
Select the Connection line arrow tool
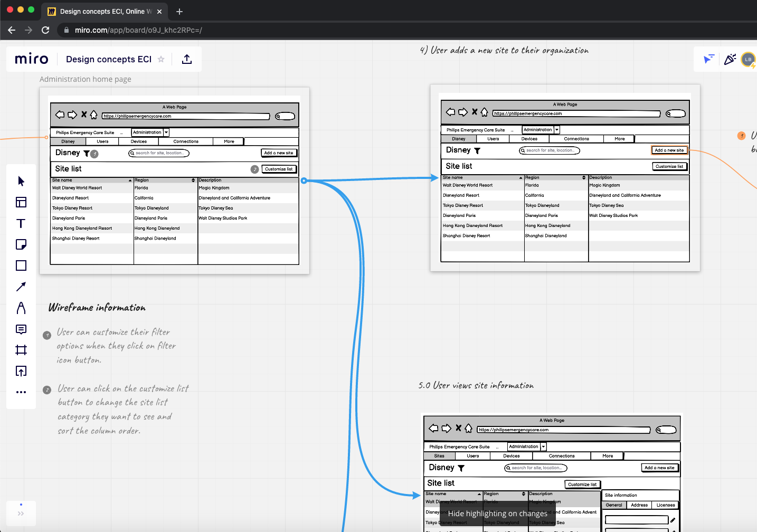pyautogui.click(x=21, y=287)
